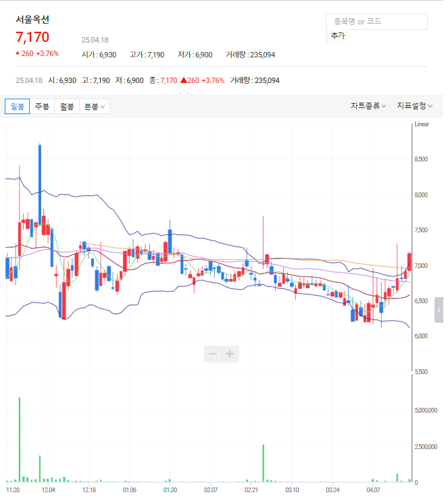Click the tall blue candle near 12.04
The width and height of the screenshot is (448, 501).
click(40, 184)
